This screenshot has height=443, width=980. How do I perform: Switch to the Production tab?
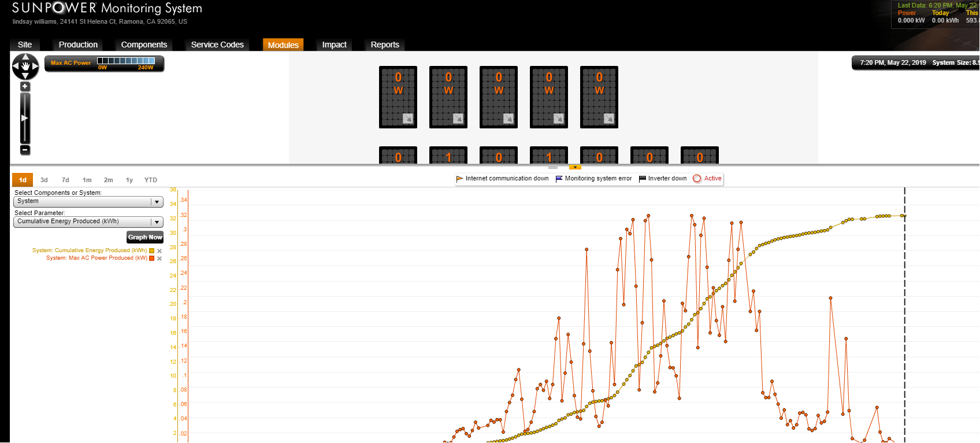click(78, 45)
